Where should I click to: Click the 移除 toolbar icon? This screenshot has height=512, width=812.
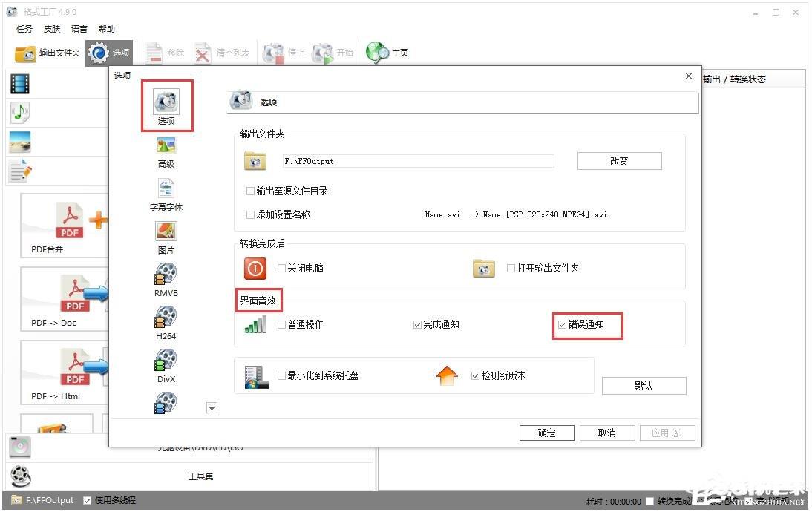click(x=154, y=53)
